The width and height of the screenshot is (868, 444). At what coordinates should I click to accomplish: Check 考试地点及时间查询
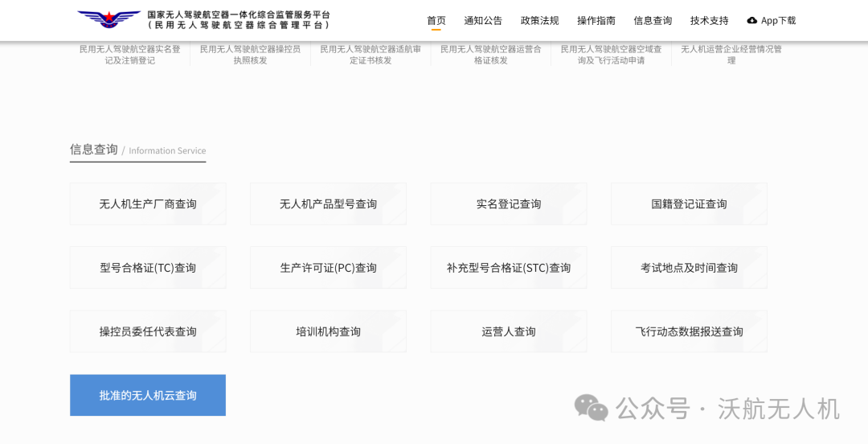pyautogui.click(x=689, y=268)
